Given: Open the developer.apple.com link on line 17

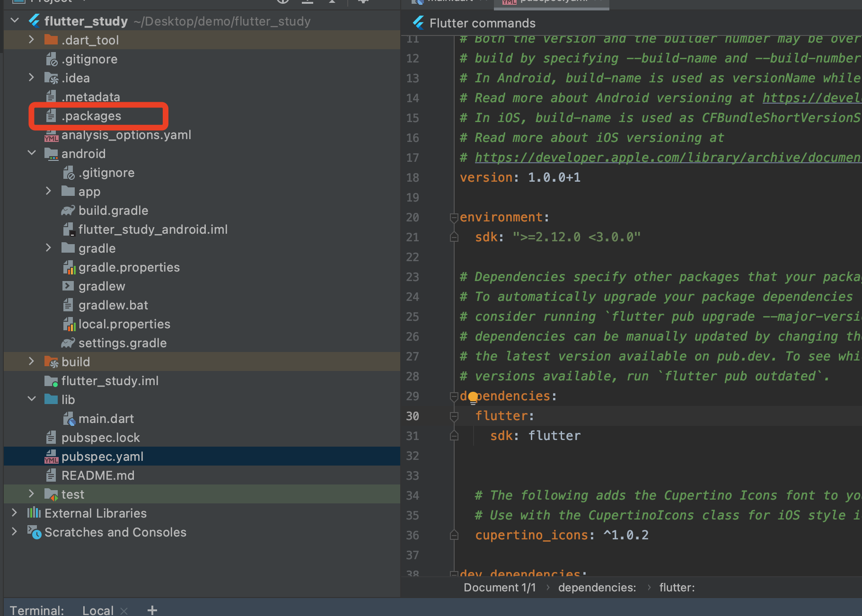Looking at the screenshot, I should [x=668, y=158].
